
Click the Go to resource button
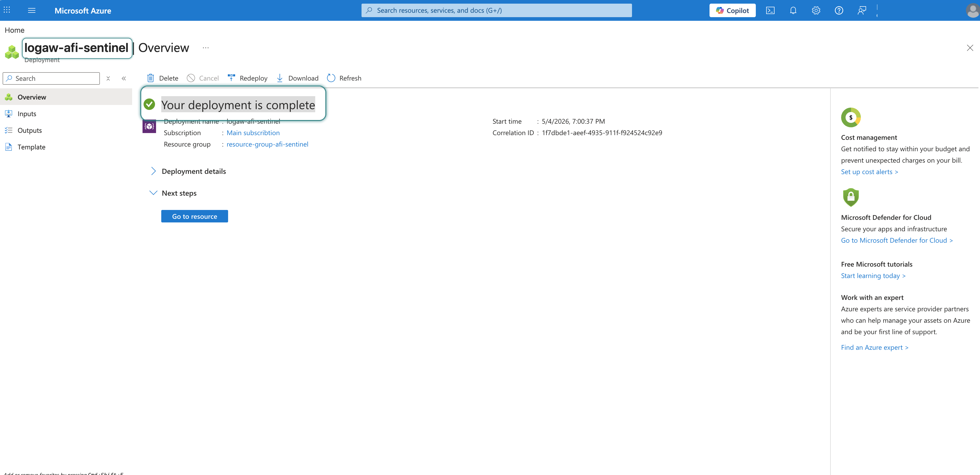pos(194,216)
